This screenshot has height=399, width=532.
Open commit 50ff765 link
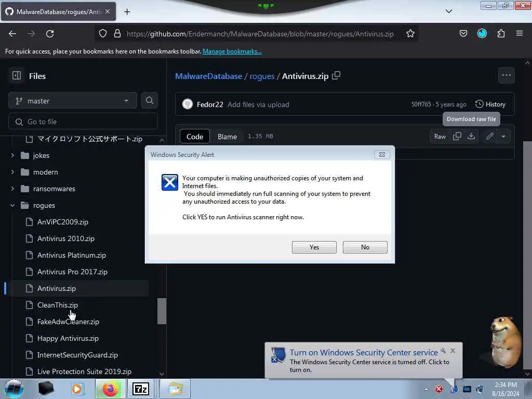tap(421, 104)
